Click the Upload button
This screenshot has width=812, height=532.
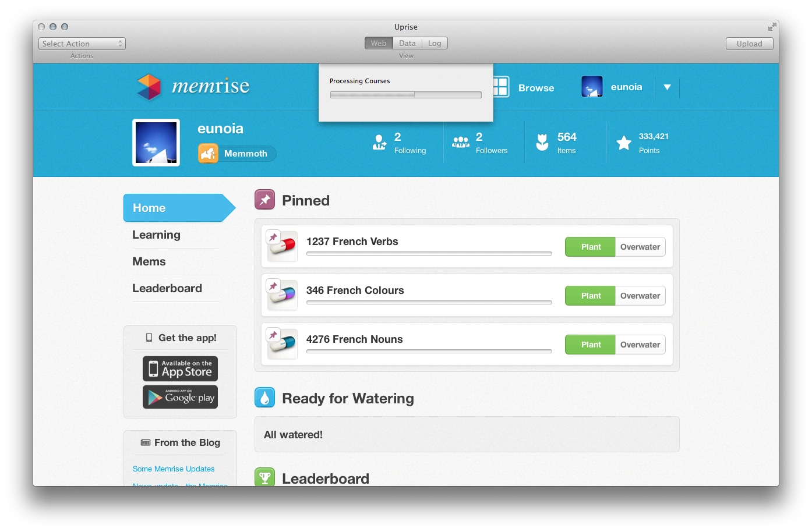pyautogui.click(x=749, y=44)
